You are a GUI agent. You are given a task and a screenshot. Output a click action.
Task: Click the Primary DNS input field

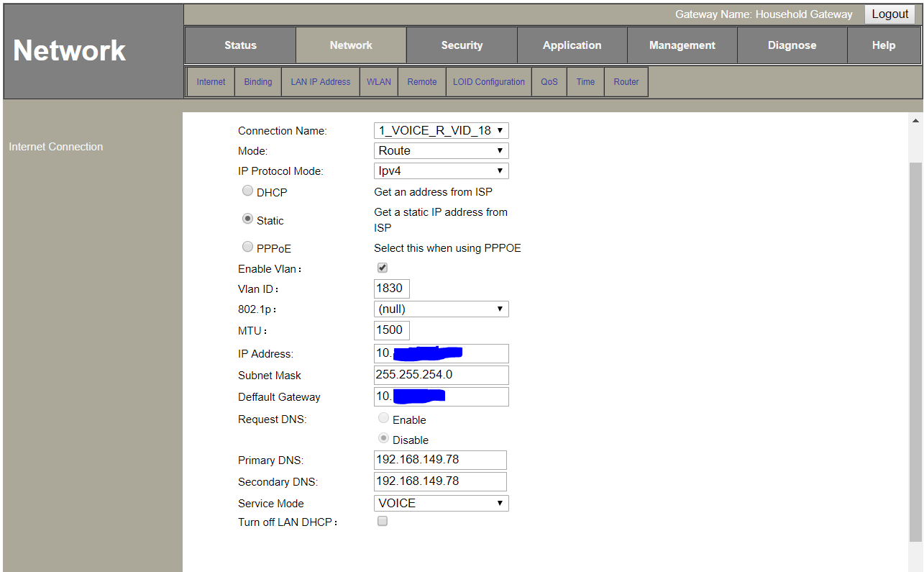click(440, 460)
